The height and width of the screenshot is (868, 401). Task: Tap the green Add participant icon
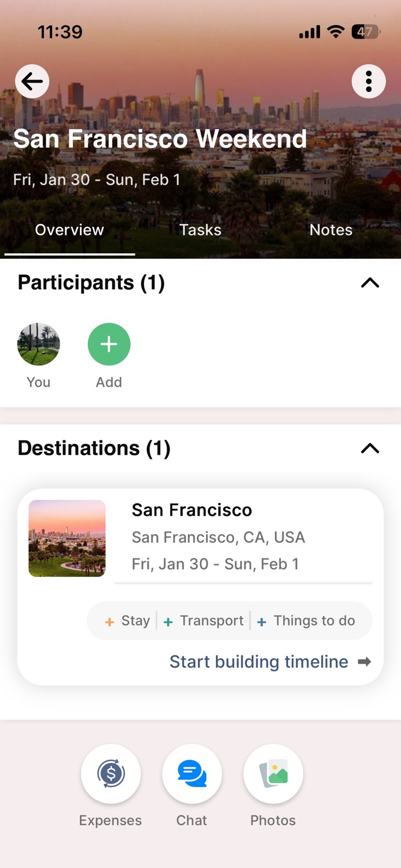(x=109, y=344)
